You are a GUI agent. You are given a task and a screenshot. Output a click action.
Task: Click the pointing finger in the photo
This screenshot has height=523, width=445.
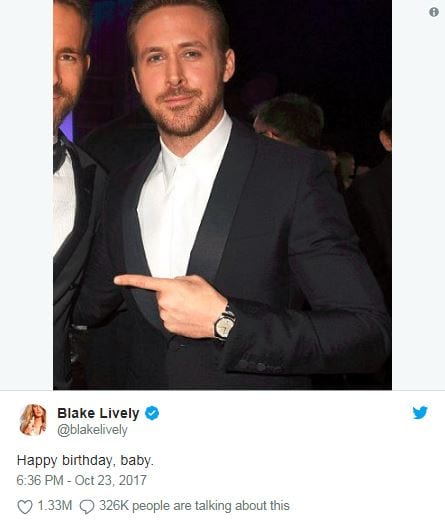(138, 282)
